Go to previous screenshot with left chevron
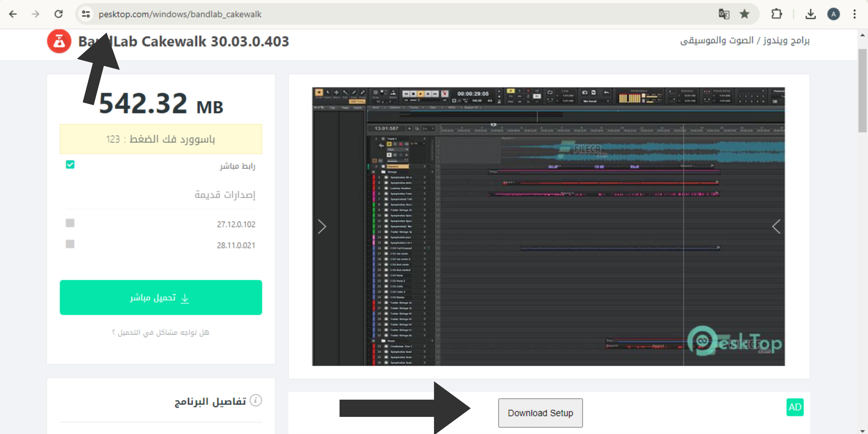 pyautogui.click(x=776, y=226)
